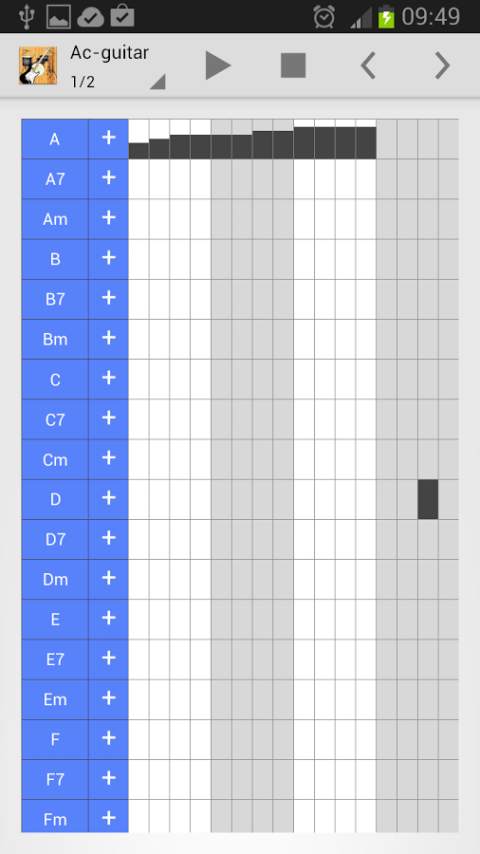Screen dimensions: 480x854
Task: Open the Ac-guitar instrument thumbnail
Action: point(38,66)
